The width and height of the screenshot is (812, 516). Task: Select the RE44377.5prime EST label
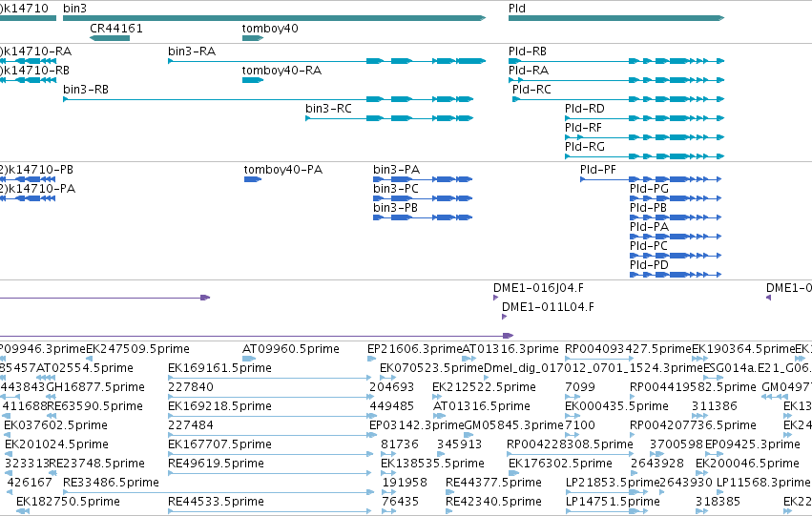pos(493,484)
